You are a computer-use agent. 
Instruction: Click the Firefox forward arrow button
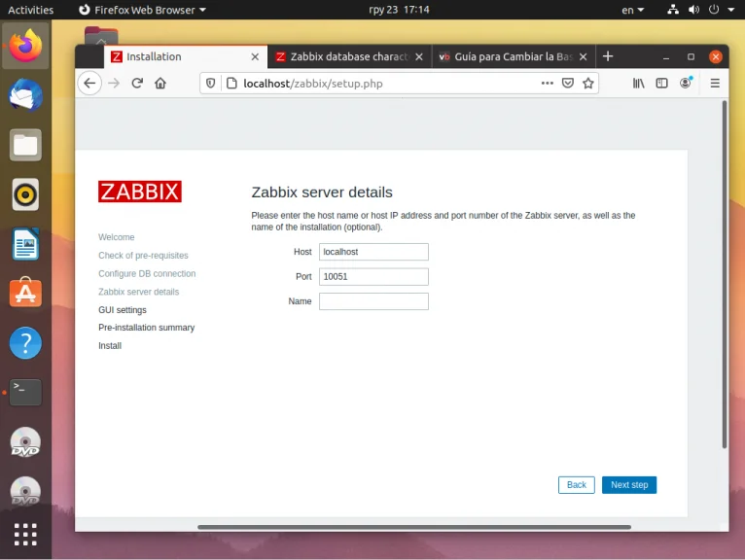click(x=114, y=84)
